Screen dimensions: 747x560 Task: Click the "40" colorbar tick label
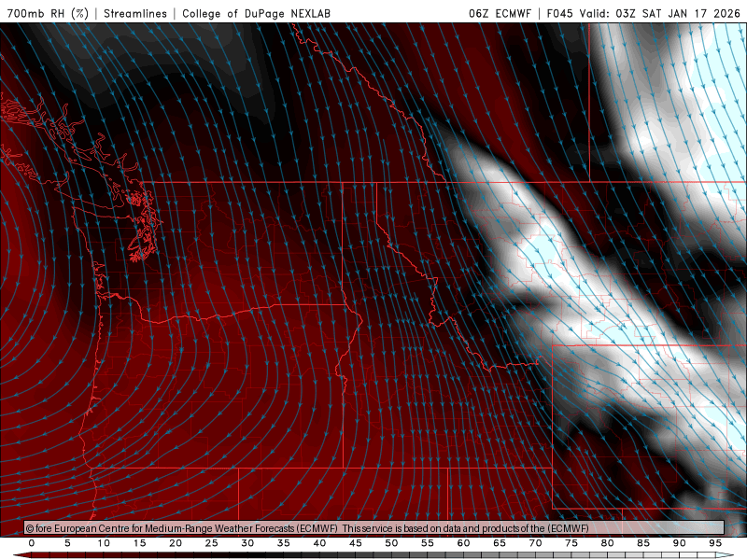[319, 543]
